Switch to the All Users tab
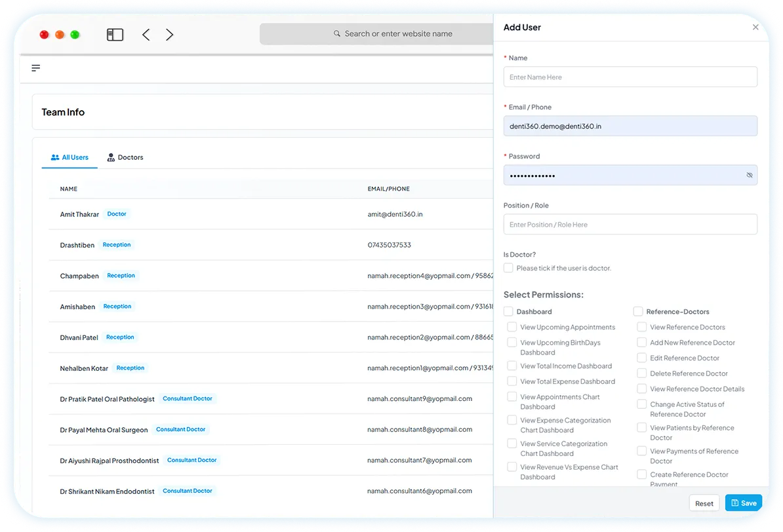The image size is (783, 532). [x=70, y=157]
